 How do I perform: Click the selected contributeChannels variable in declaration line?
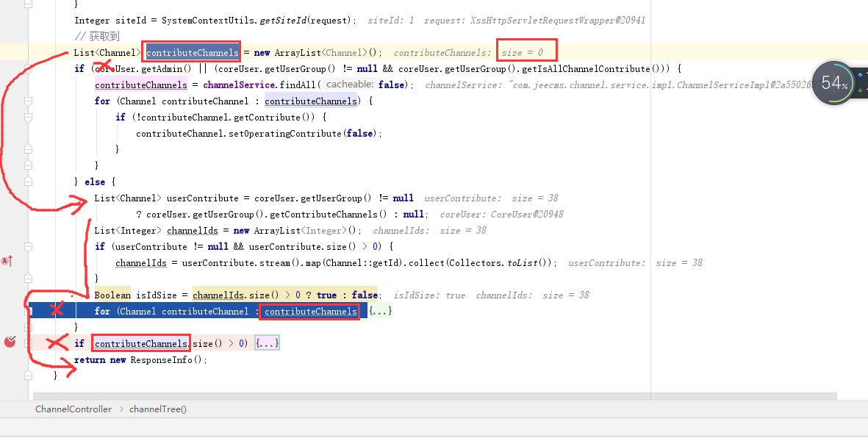pyautogui.click(x=192, y=53)
